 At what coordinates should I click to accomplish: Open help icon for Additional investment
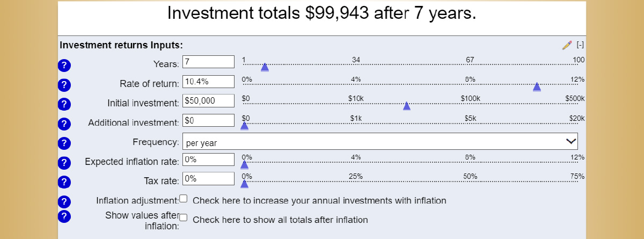click(64, 124)
